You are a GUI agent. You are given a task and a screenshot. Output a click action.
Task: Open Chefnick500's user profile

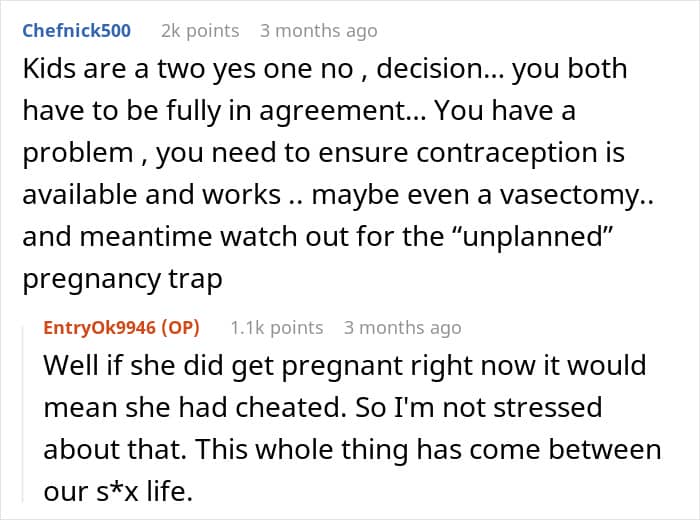(x=76, y=31)
